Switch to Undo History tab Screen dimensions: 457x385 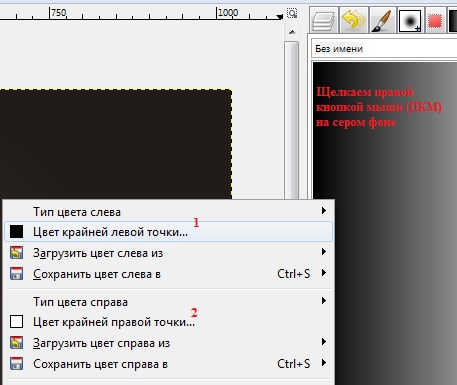tap(353, 20)
